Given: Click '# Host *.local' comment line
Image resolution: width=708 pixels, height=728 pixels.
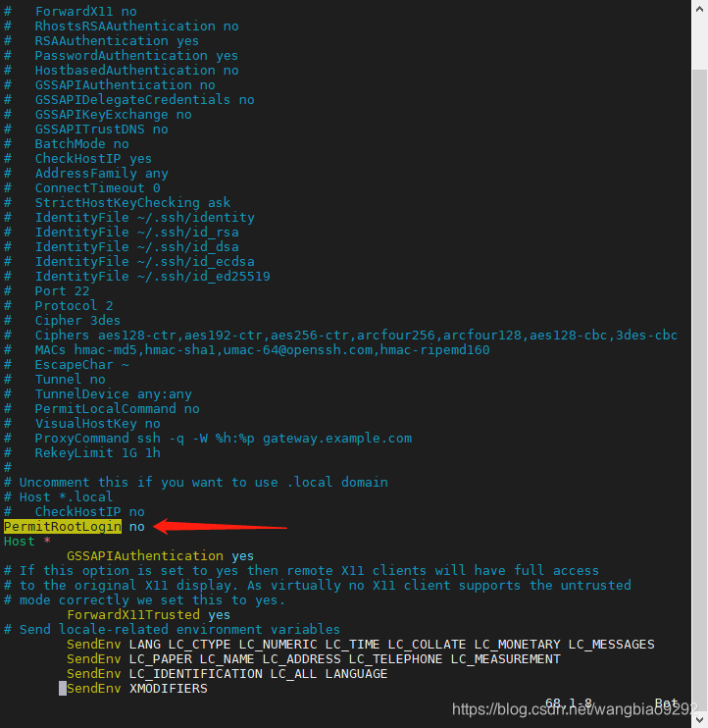Looking at the screenshot, I should [59, 496].
